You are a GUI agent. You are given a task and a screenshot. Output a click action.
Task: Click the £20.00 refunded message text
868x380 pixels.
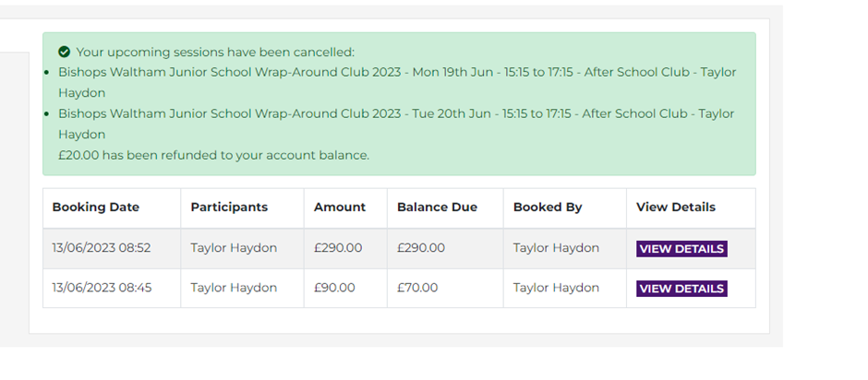click(213, 155)
